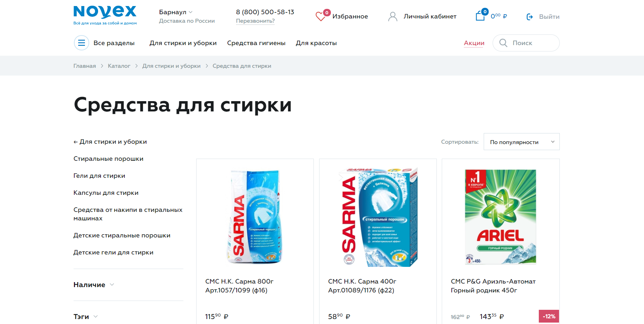Open the Барнаул city selector dropdown

pyautogui.click(x=176, y=12)
